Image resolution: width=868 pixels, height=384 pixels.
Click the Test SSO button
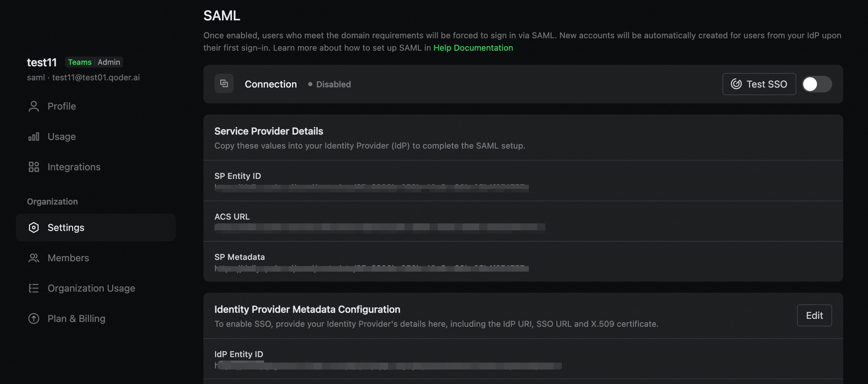759,84
